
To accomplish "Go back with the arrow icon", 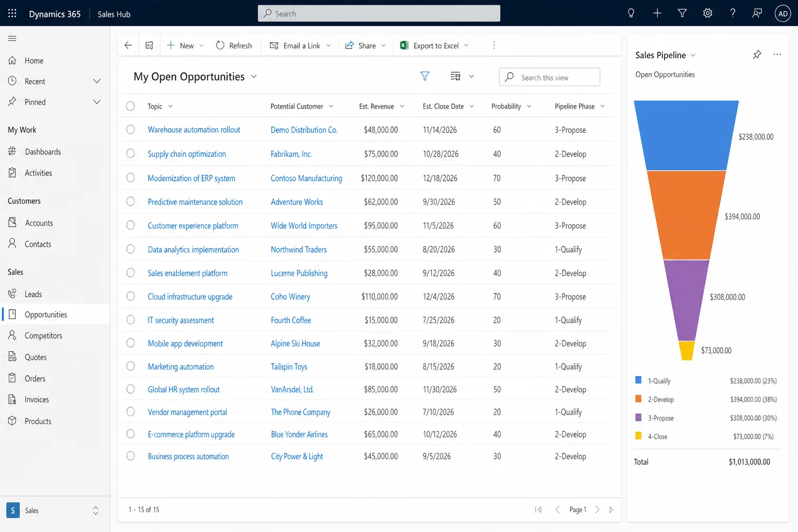I will point(128,45).
